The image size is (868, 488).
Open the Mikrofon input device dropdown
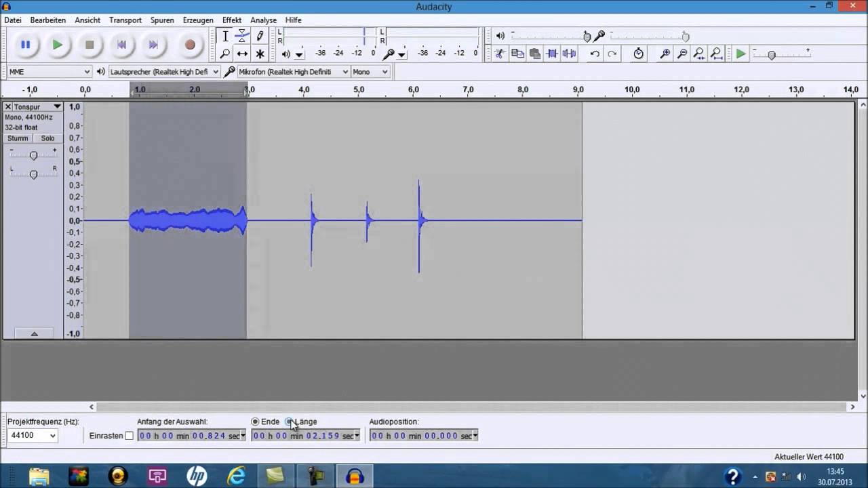click(293, 72)
